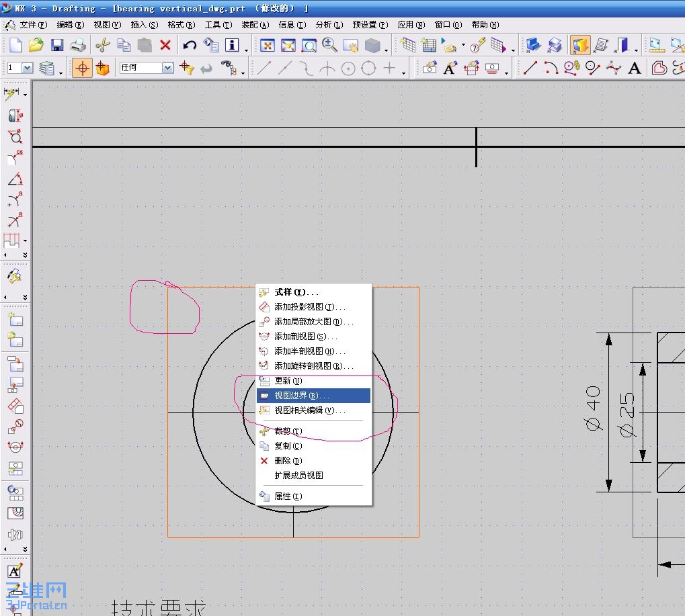685x616 pixels.
Task: Click the text annotation 'A' icon
Action: [634, 68]
